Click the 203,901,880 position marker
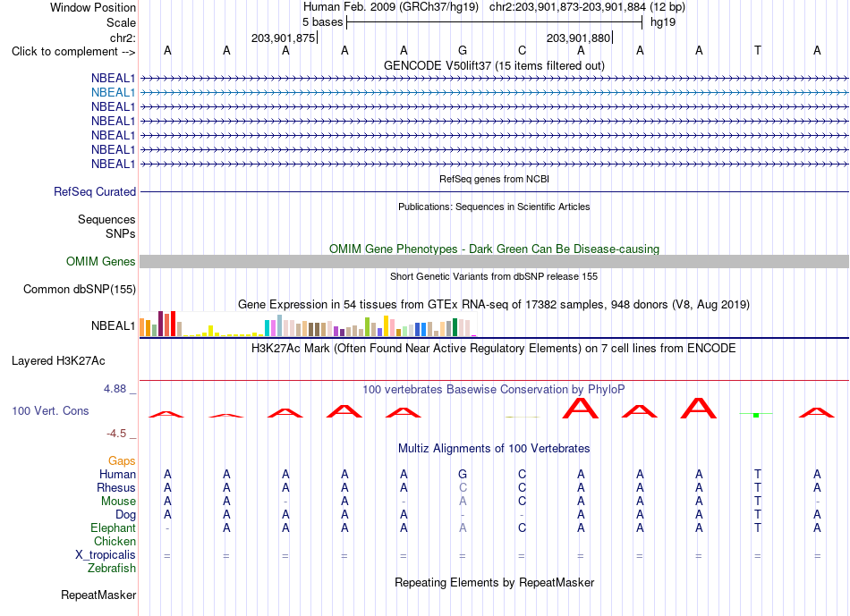This screenshot has height=616, width=850. [x=578, y=38]
